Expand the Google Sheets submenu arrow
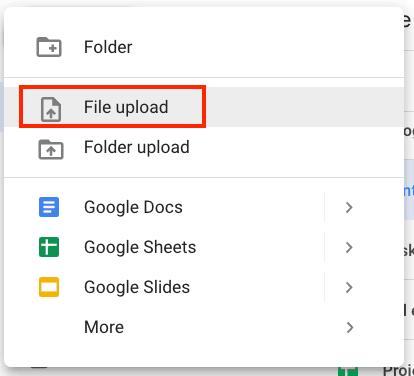Image resolution: width=414 pixels, height=376 pixels. [349, 247]
